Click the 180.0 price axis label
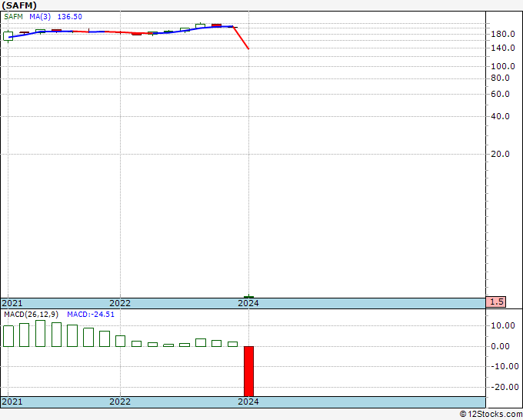This screenshot has width=523, height=420. coord(503,34)
